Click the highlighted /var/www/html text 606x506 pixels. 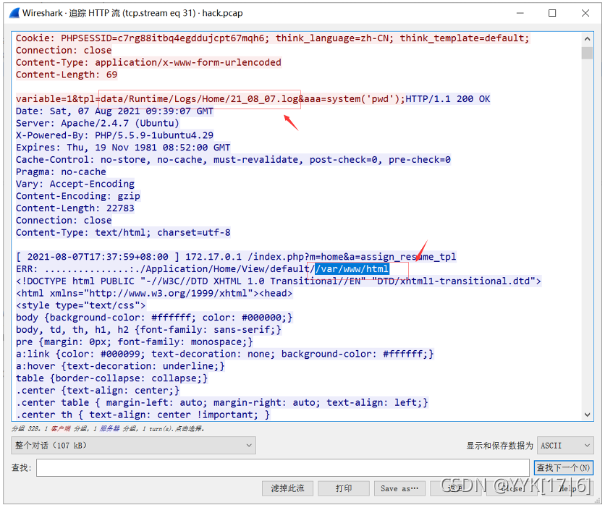coord(352,269)
